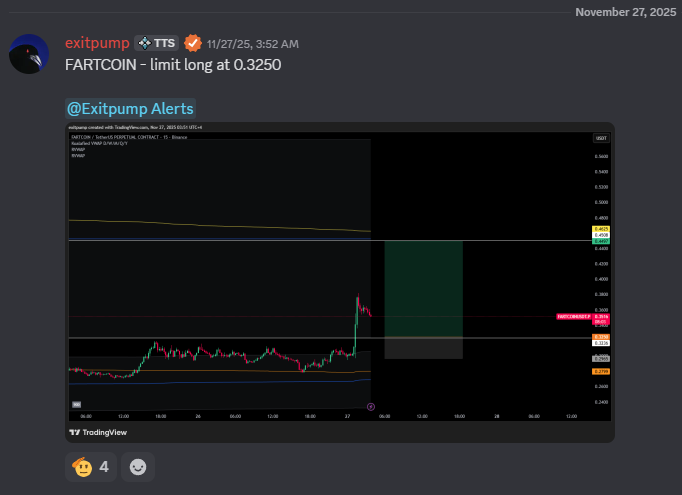Toggle the salute emoji reaction with count 4
Image resolution: width=682 pixels, height=495 pixels.
pyautogui.click(x=91, y=467)
